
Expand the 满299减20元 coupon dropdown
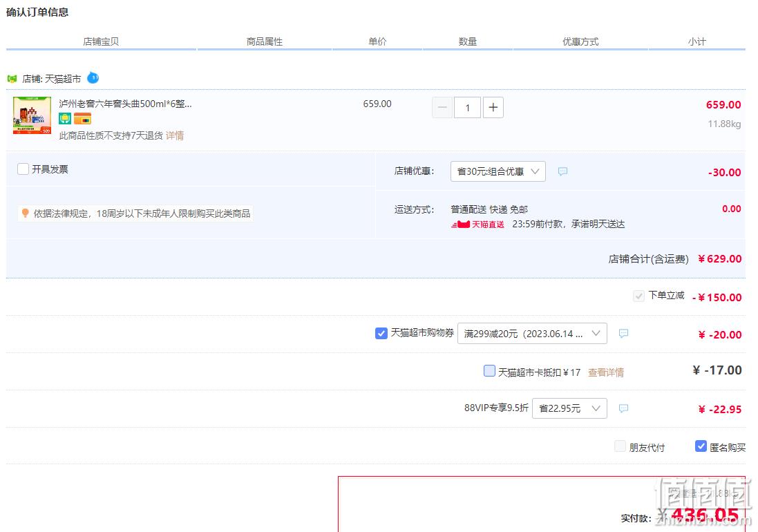coord(532,334)
